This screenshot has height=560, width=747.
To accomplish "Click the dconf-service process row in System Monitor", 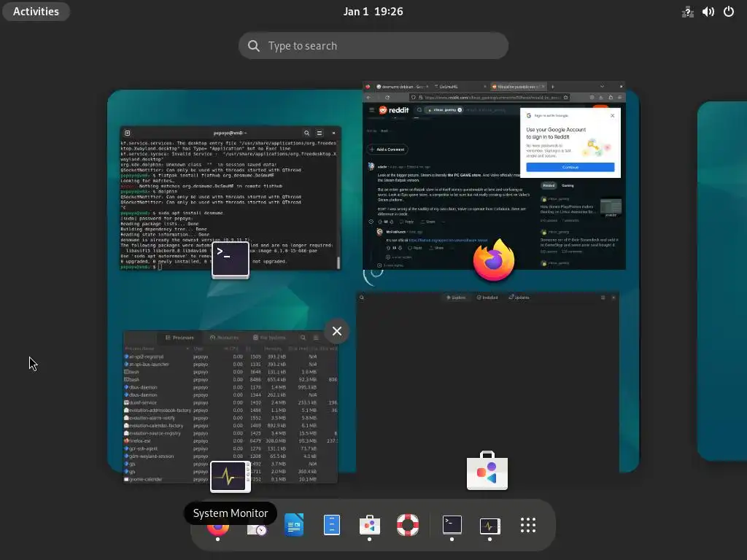I will pos(231,402).
